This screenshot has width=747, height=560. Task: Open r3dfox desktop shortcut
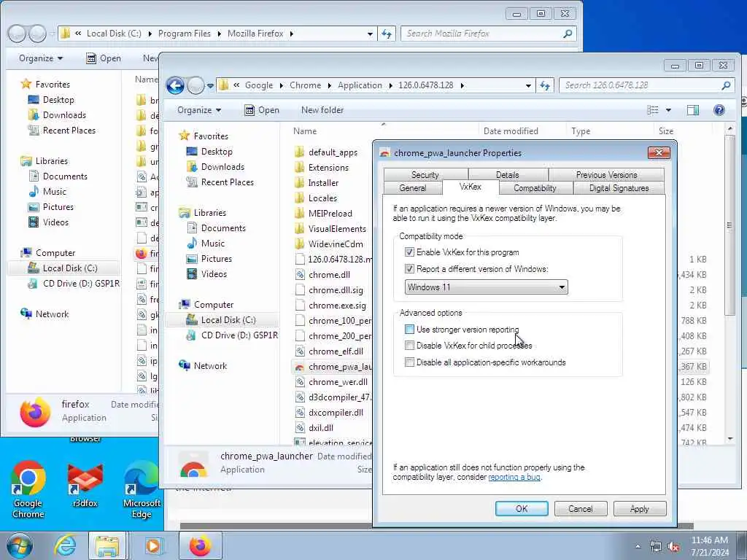click(85, 486)
